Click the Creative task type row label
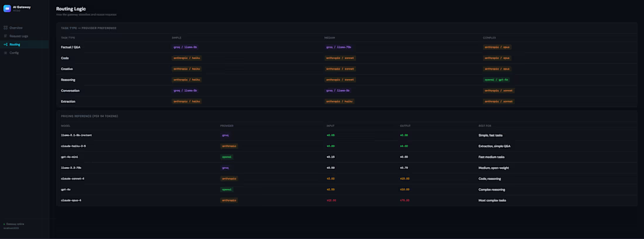The image size is (644, 239). 67,69
